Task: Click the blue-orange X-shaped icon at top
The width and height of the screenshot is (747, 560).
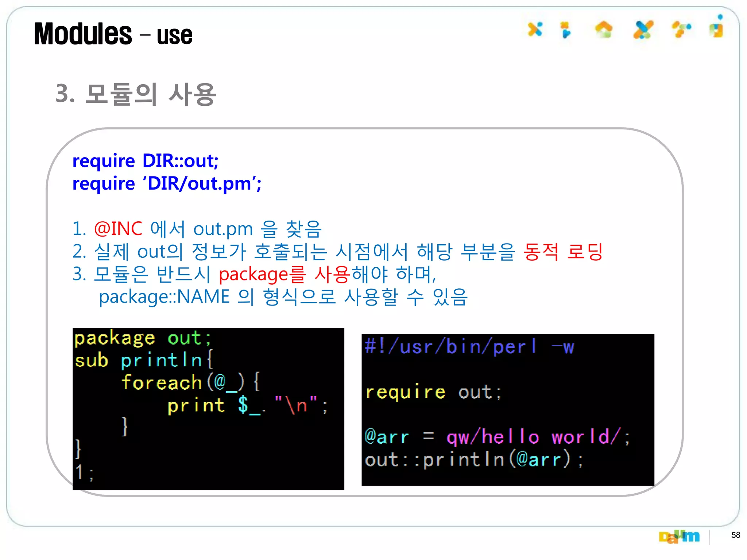Action: coord(535,29)
